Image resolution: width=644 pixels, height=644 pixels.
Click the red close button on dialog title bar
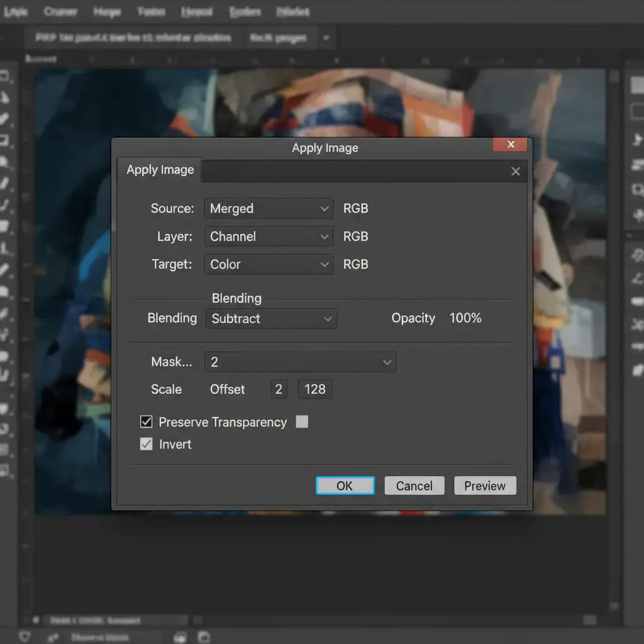coord(511,145)
